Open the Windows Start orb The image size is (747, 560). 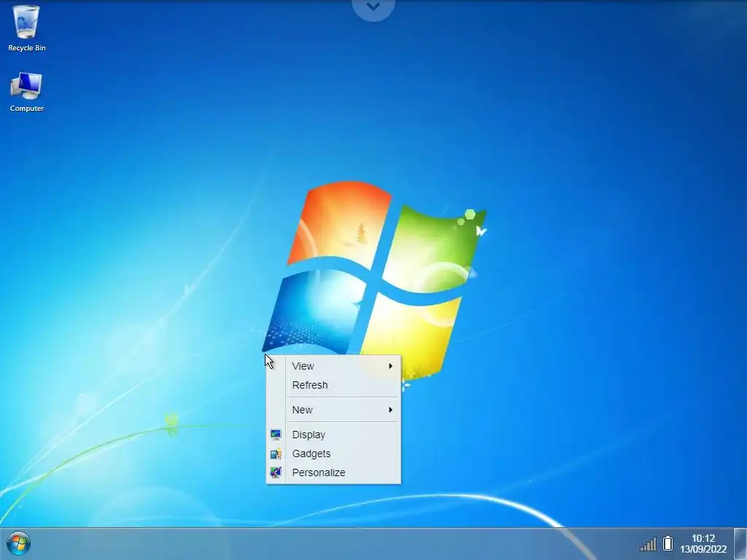(18, 543)
